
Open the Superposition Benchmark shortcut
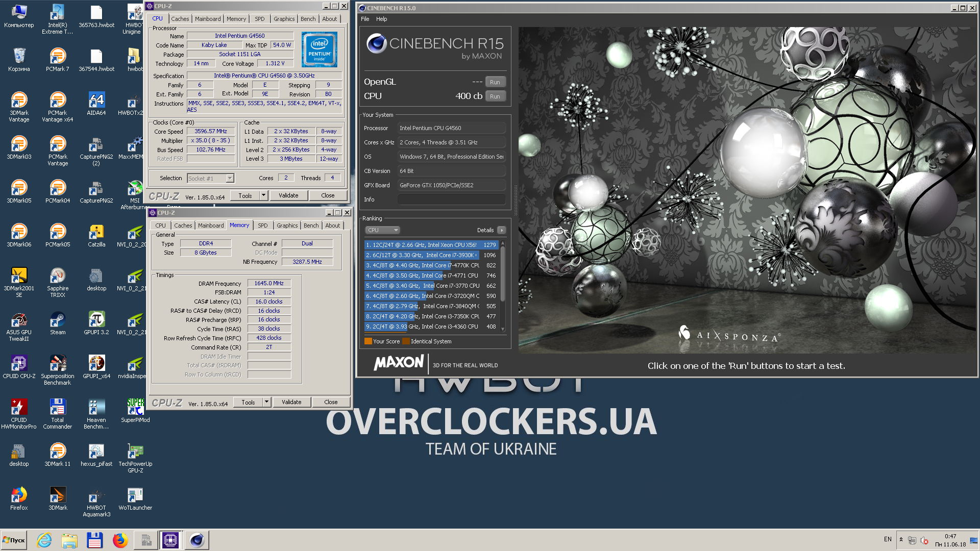point(58,370)
